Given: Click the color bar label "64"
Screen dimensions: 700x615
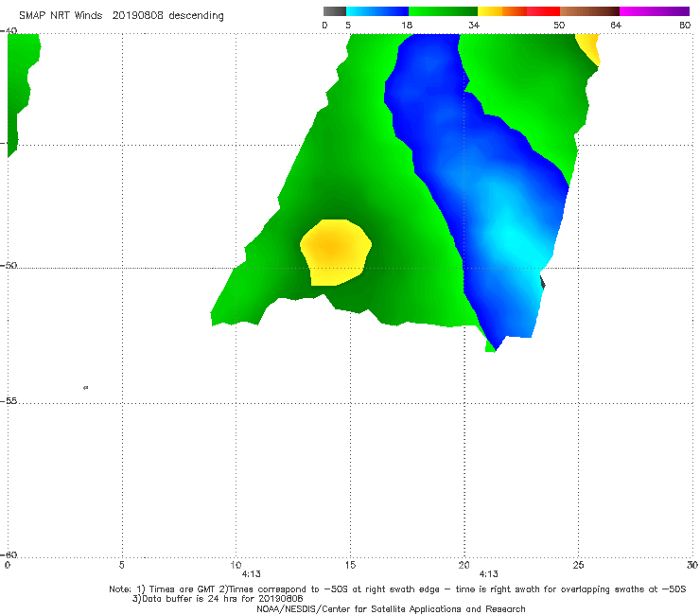Looking at the screenshot, I should (616, 26).
